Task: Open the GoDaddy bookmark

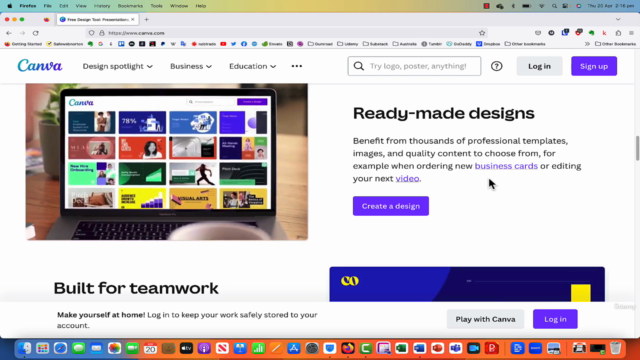Action: pos(459,44)
